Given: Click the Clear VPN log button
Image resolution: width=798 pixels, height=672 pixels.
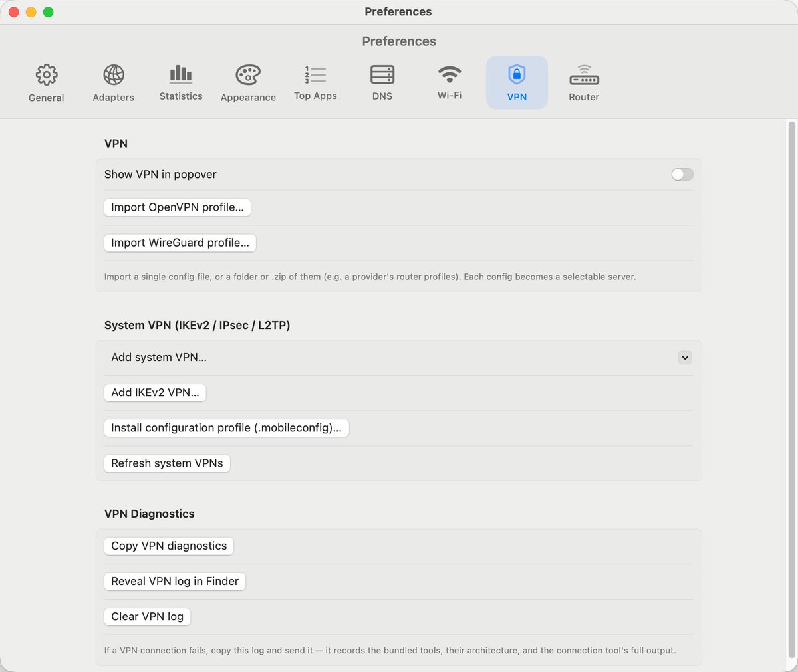Looking at the screenshot, I should [x=148, y=617].
